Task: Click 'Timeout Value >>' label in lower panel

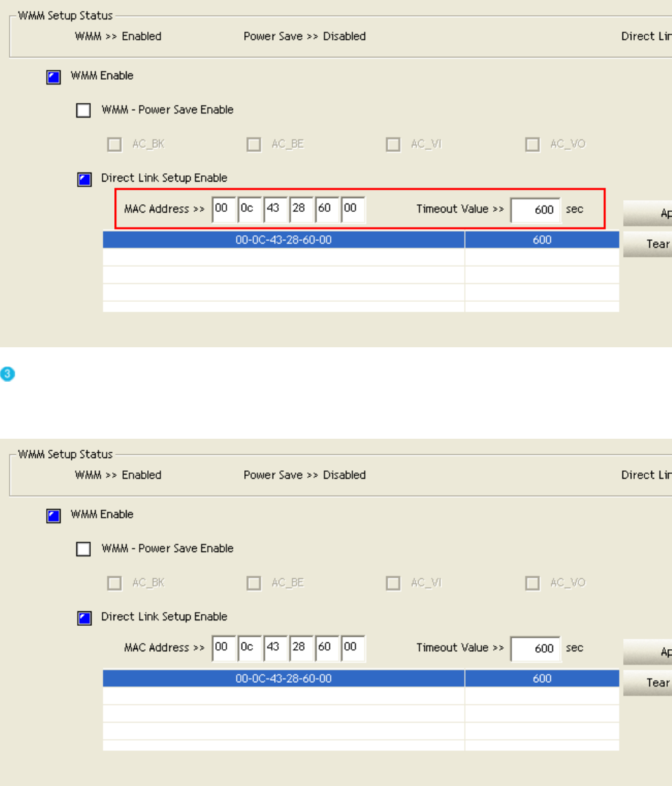Action: (x=460, y=648)
